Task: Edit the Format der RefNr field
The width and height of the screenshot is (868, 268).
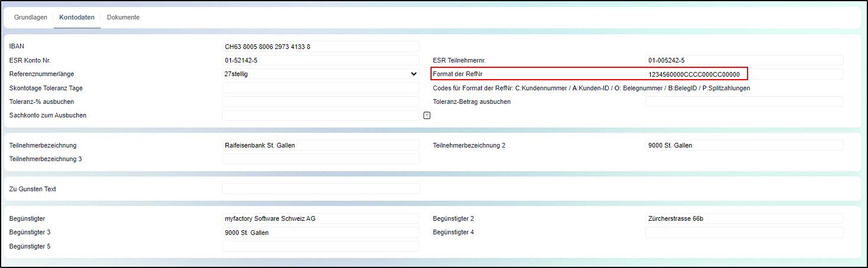Action: 744,74
